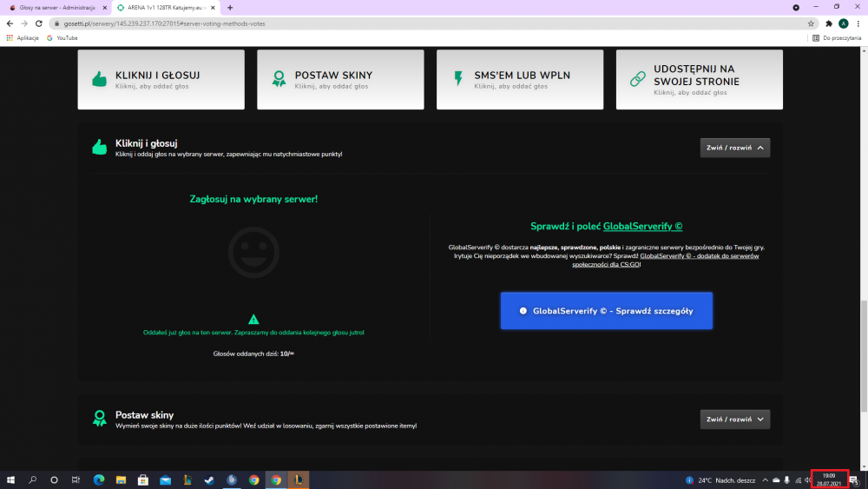
Task: Click the warning triangle icon above vote message
Action: coord(253,319)
